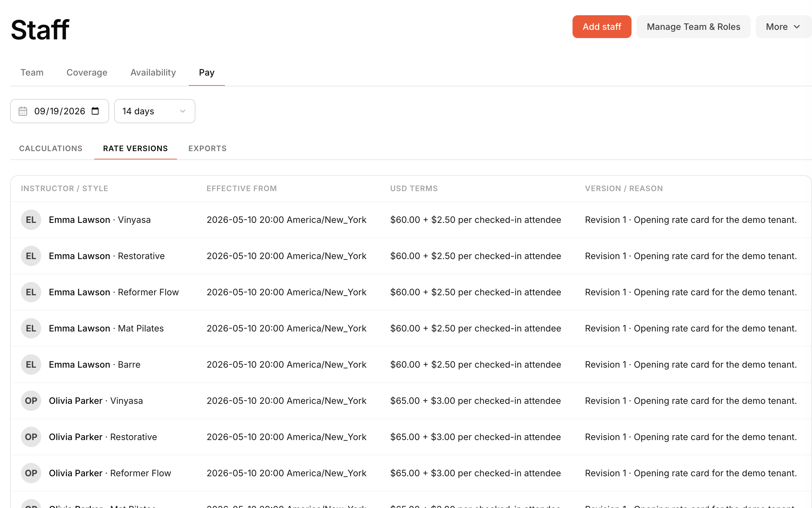Switch to the Team tab

(x=32, y=73)
